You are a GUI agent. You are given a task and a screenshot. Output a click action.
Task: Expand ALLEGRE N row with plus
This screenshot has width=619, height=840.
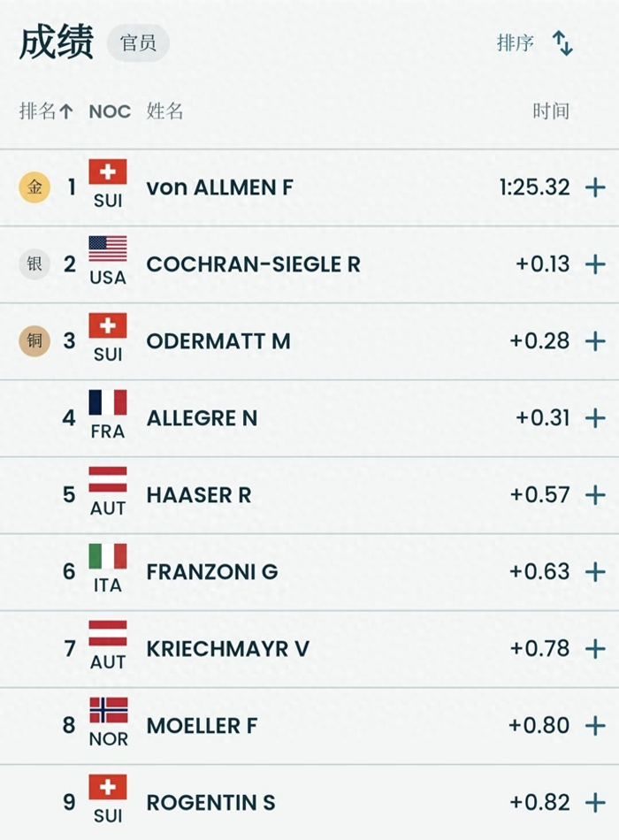point(595,417)
